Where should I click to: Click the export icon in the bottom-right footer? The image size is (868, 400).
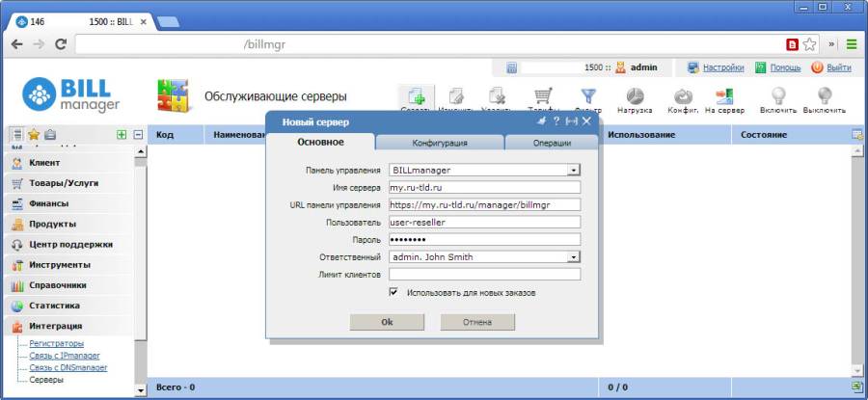(857, 387)
